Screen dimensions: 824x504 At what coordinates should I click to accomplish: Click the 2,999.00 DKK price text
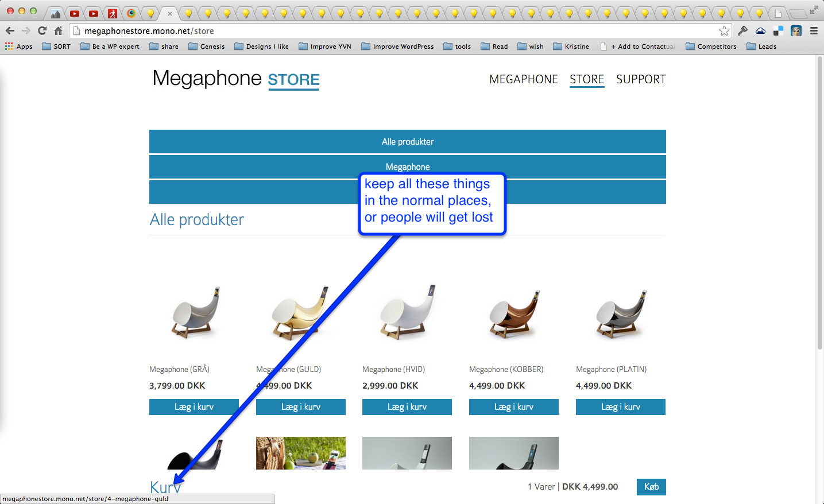pyautogui.click(x=390, y=386)
